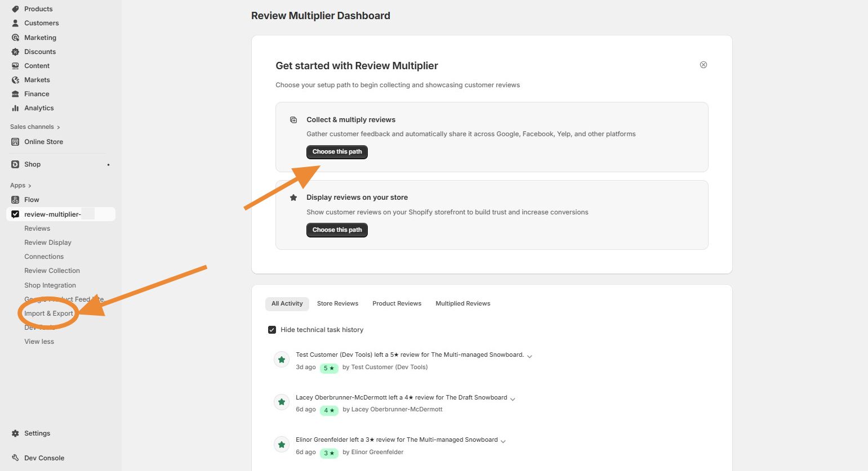Open Settings label in sidebar
Screen dimensions: 868x471
pyautogui.click(x=37, y=433)
